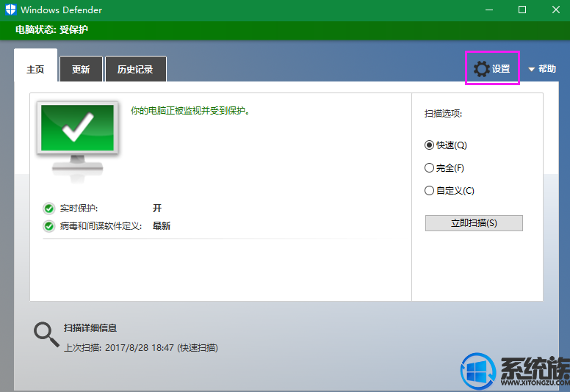Click the 上次扫描 2017/8/28 18:47 text
The image size is (570, 392).
pos(141,348)
